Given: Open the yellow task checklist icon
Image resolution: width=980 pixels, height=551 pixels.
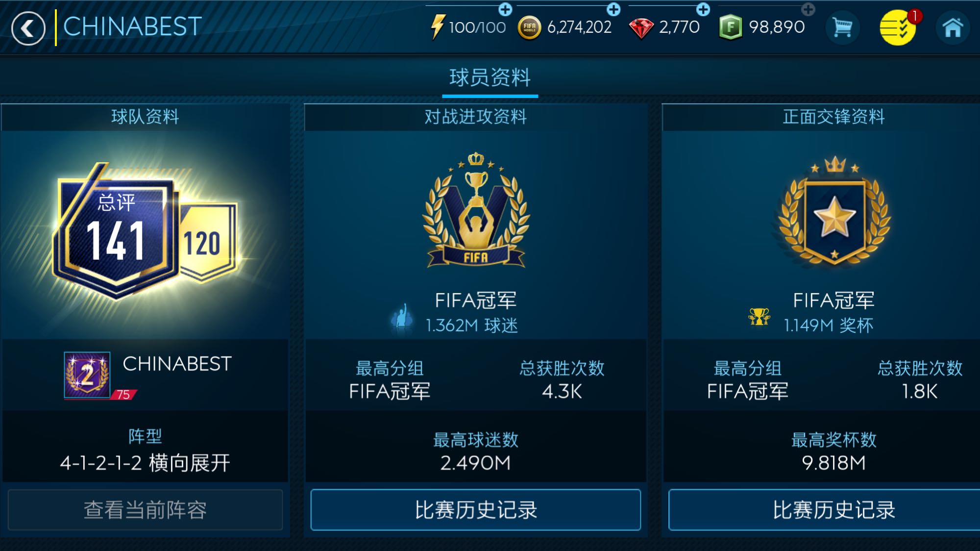Looking at the screenshot, I should click(898, 27).
